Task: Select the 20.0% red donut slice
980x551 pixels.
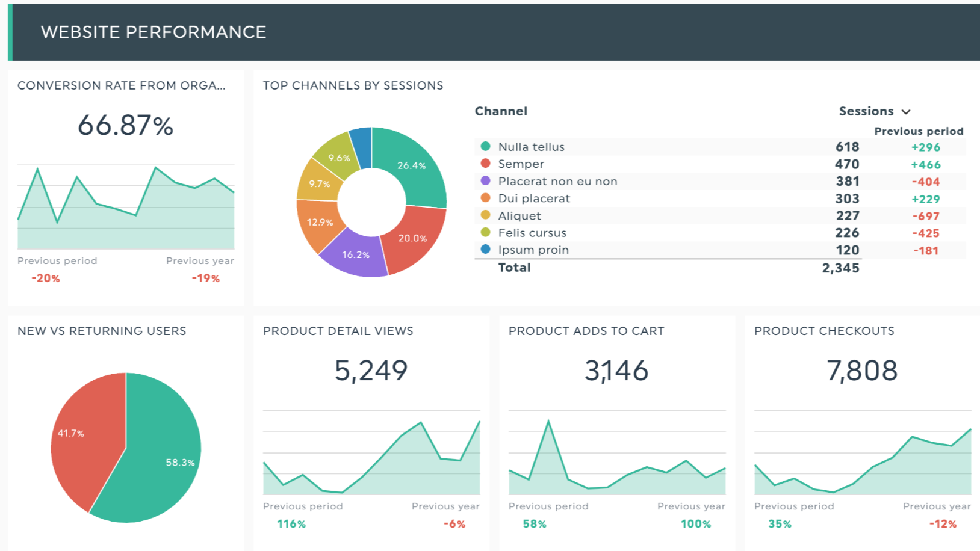Action: click(x=412, y=238)
